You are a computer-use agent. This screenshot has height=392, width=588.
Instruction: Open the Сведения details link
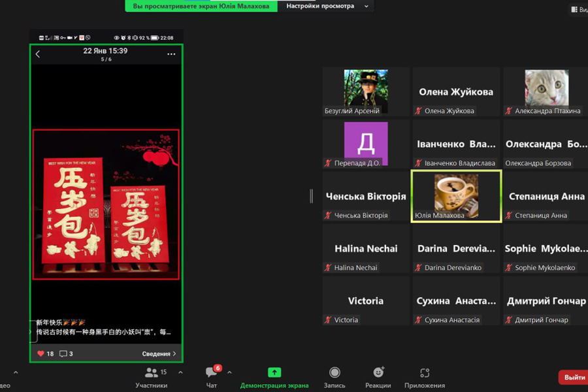pos(159,353)
